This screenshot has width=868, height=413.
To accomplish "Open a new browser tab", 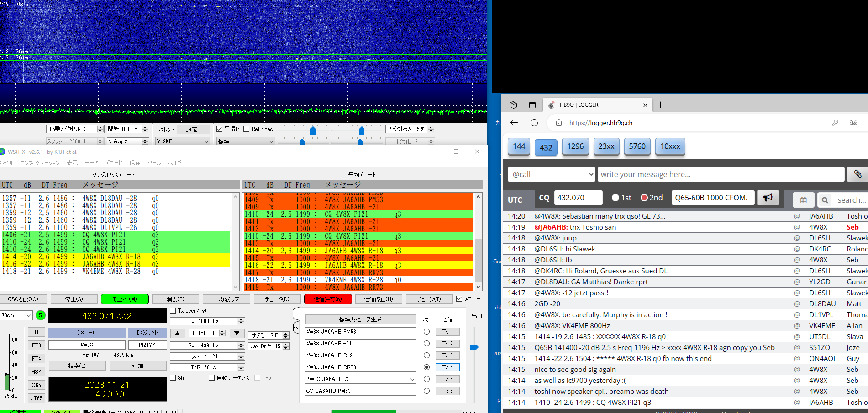I will [660, 105].
